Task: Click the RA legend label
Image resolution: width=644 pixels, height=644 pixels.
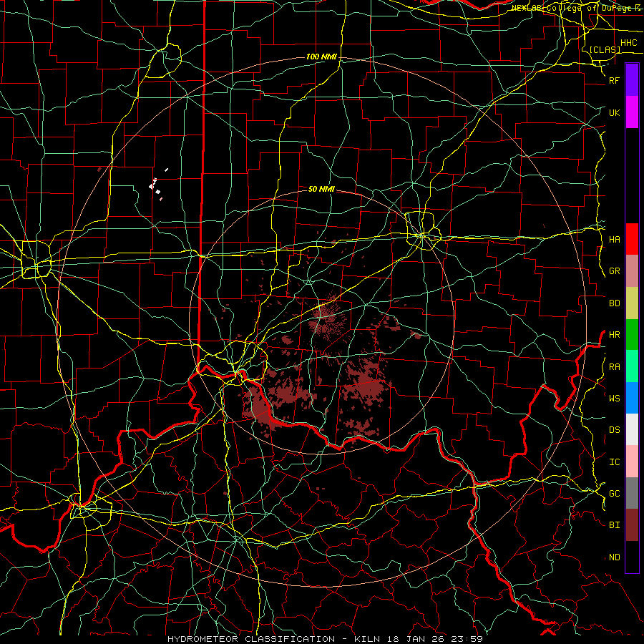Action: [615, 367]
